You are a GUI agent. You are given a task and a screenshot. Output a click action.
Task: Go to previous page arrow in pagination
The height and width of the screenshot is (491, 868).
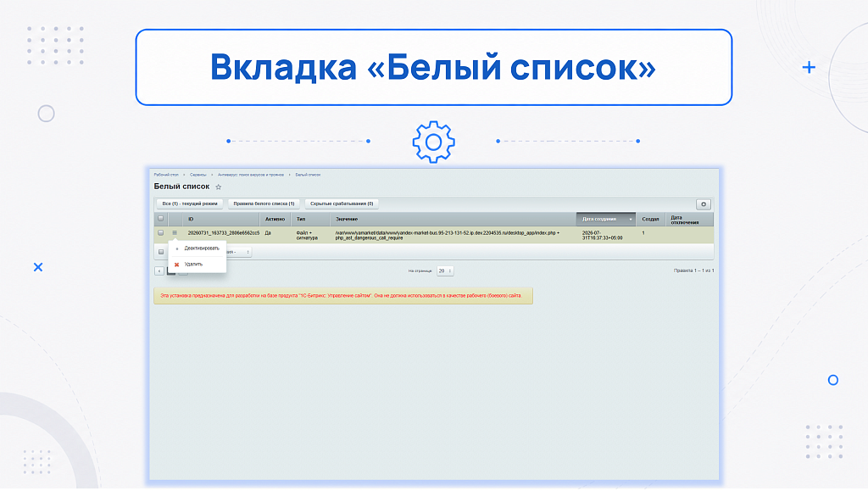click(x=159, y=271)
